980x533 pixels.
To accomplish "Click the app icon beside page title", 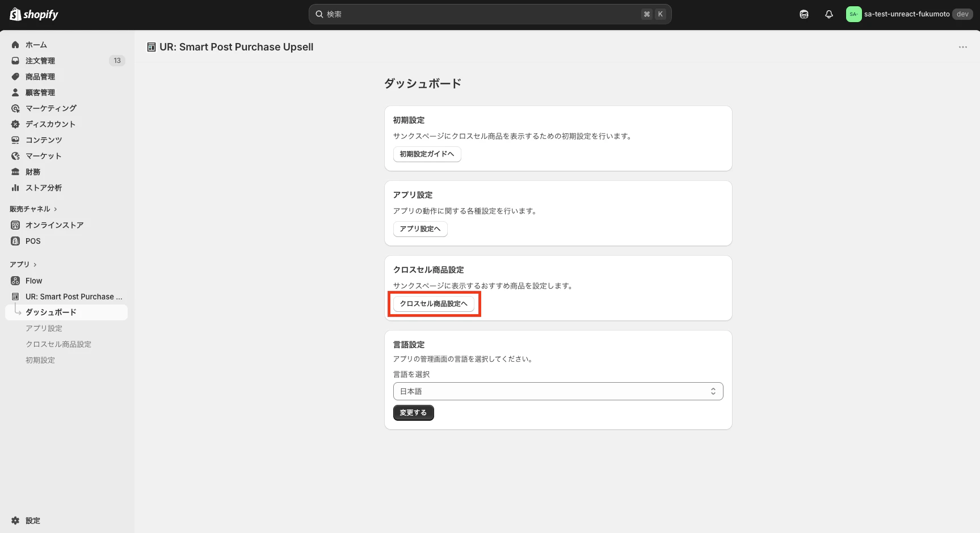I will tap(152, 47).
